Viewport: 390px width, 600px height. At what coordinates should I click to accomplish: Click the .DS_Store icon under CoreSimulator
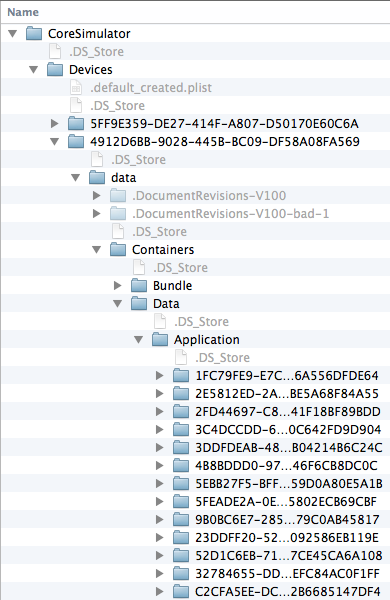point(55,52)
